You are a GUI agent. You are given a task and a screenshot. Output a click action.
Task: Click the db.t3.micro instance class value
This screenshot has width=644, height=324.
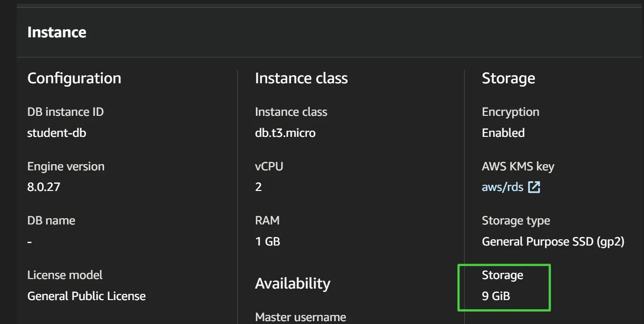click(x=285, y=133)
